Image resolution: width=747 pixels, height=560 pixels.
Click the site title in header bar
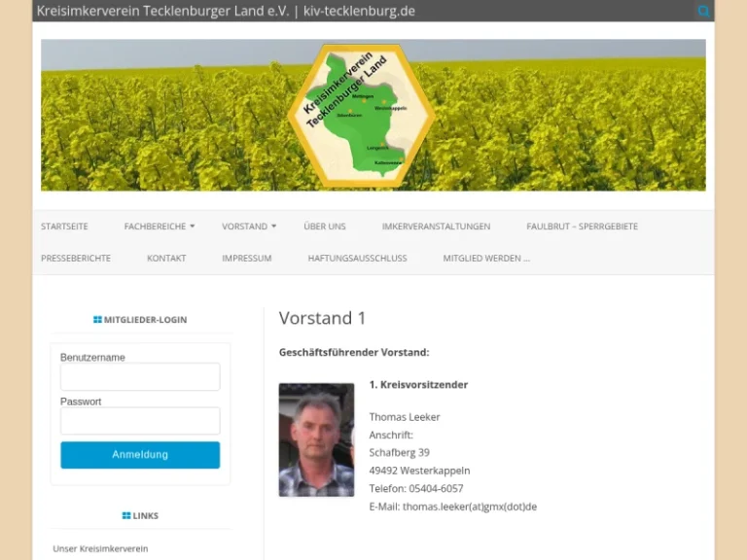[226, 11]
